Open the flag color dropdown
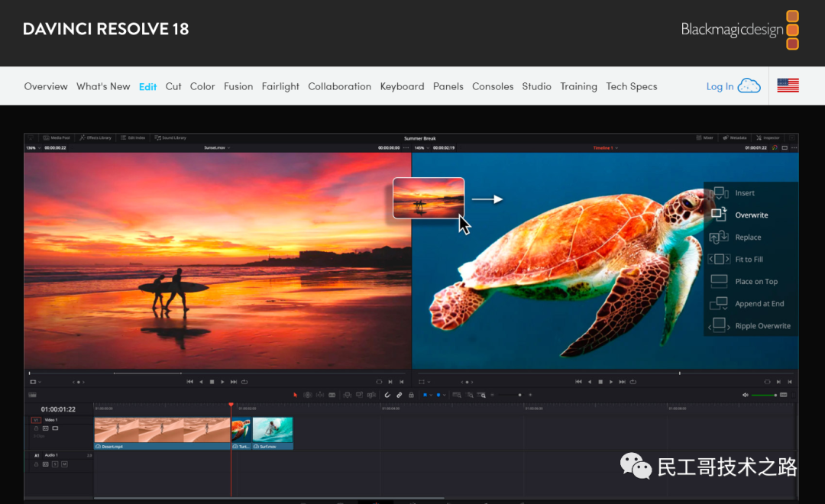 (x=431, y=395)
